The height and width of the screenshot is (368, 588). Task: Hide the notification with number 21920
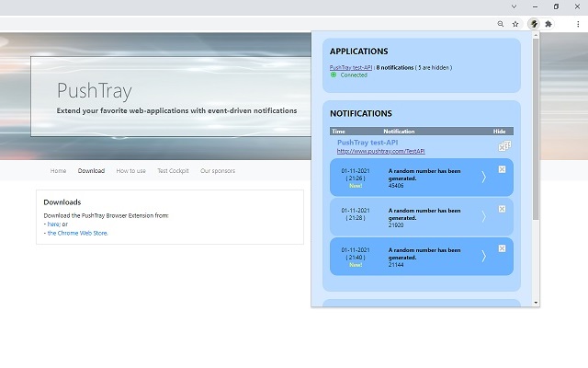tap(502, 209)
